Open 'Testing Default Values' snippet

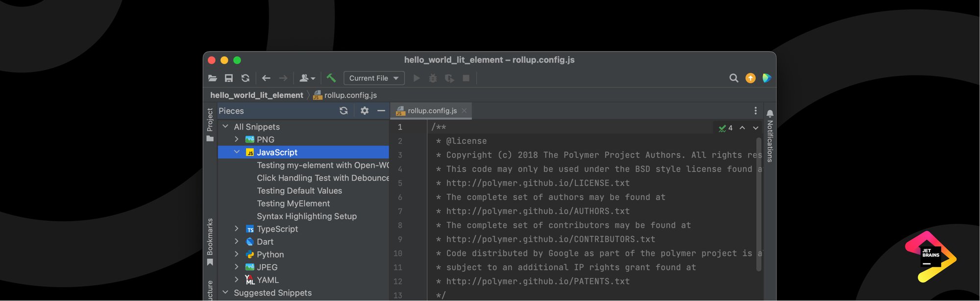click(299, 191)
